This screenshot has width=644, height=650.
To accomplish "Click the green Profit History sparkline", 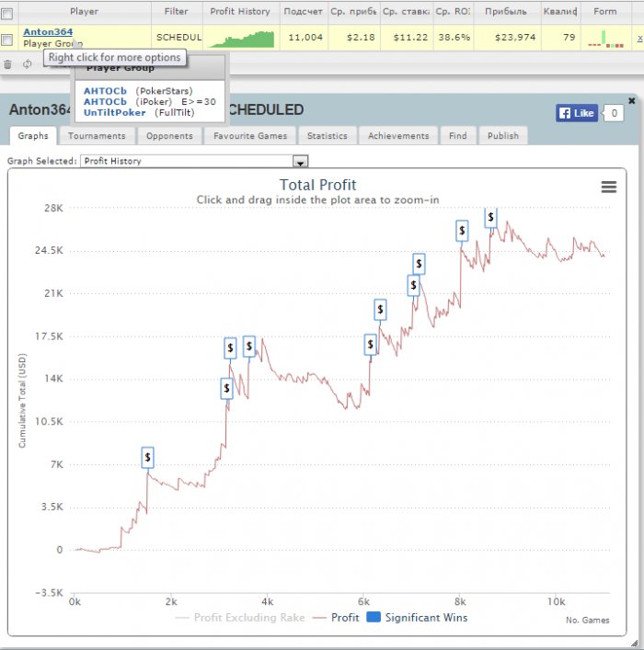I will [x=241, y=39].
